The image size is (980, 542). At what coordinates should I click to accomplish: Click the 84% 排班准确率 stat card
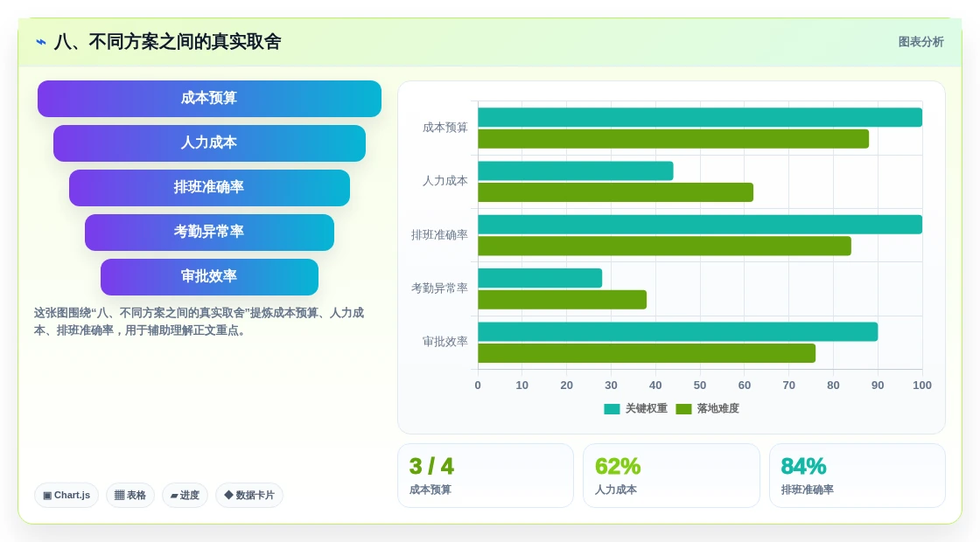(x=857, y=476)
